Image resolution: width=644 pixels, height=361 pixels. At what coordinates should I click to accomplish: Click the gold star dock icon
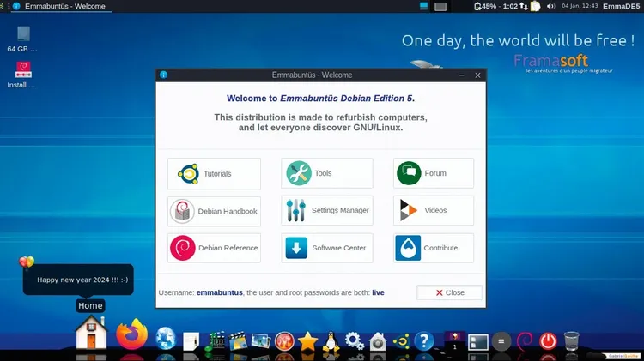click(x=307, y=341)
